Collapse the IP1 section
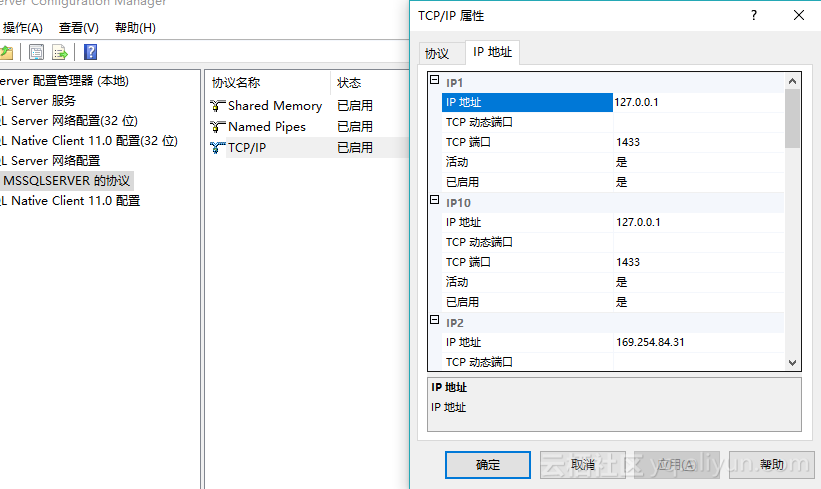 (435, 80)
